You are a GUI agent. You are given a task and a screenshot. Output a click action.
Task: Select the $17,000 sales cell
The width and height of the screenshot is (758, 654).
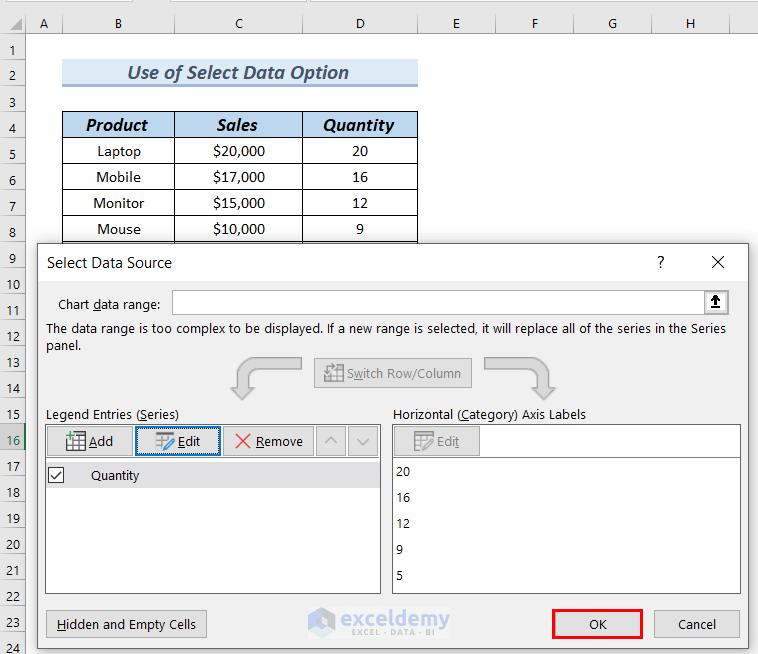[238, 177]
